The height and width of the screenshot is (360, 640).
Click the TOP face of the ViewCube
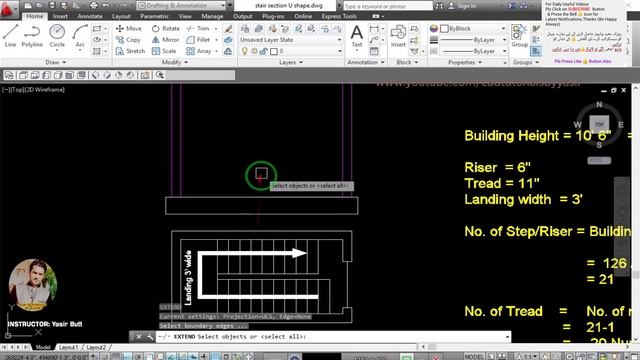click(x=599, y=124)
